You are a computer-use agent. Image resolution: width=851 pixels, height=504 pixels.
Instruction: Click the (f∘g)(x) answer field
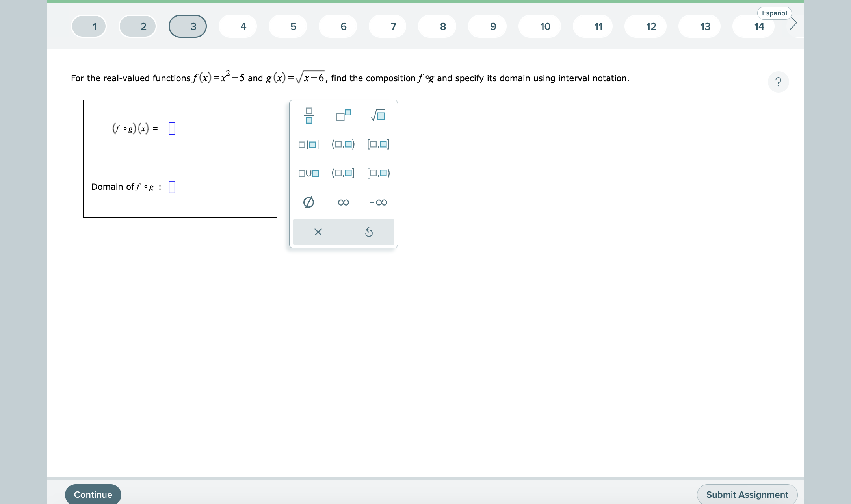[x=172, y=128]
